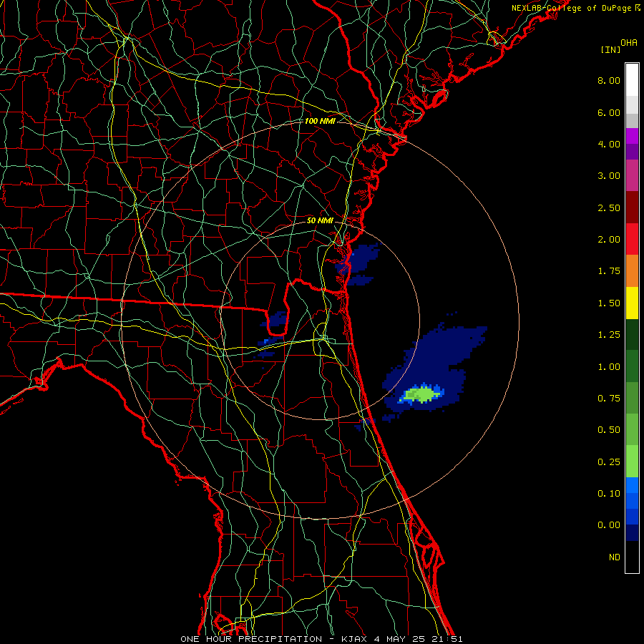Viewport: 644px width, 644px height.
Task: Click the [IN] units label
Action: [x=610, y=49]
